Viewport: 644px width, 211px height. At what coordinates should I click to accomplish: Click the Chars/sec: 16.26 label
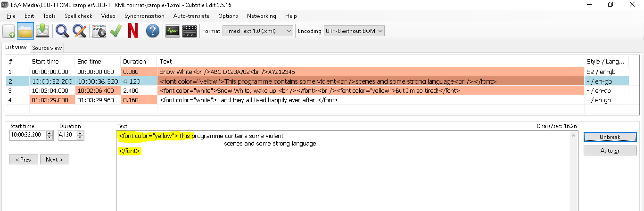click(557, 126)
